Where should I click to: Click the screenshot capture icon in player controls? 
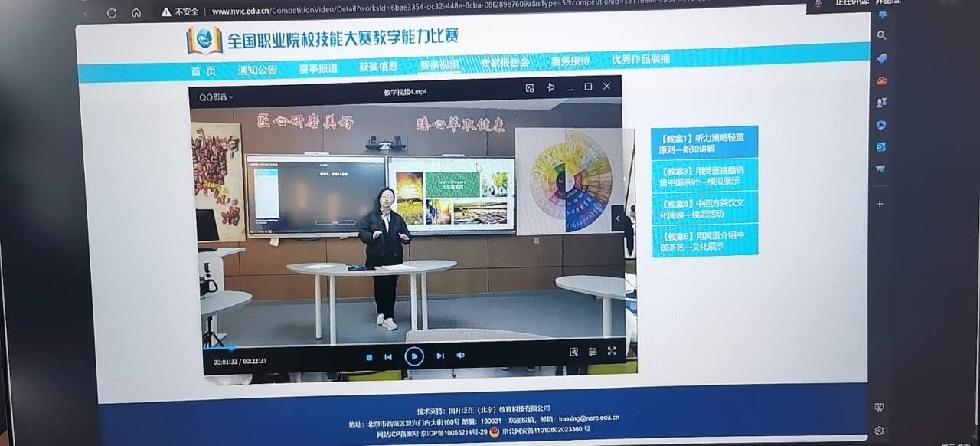pyautogui.click(x=573, y=352)
